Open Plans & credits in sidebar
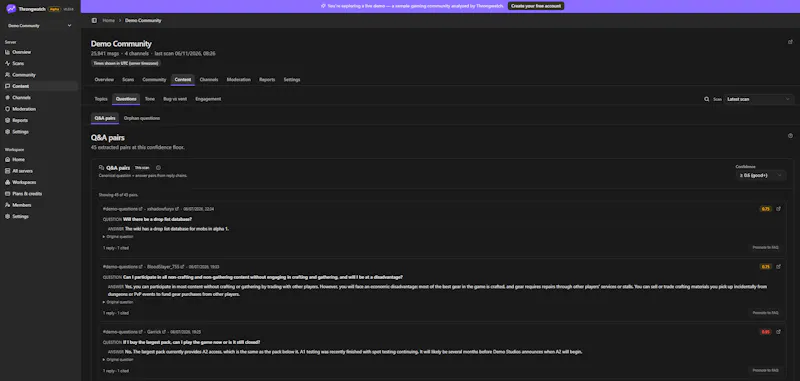This screenshot has height=381, width=800. coord(27,194)
